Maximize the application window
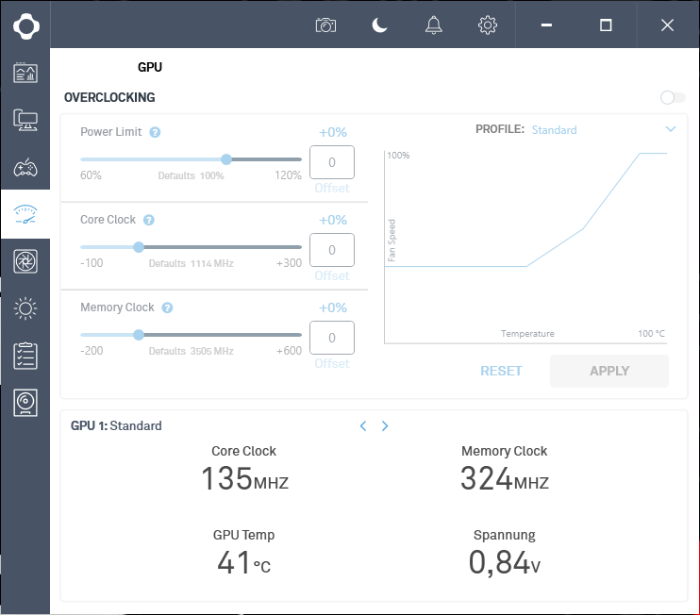Image resolution: width=700 pixels, height=615 pixels. pyautogui.click(x=606, y=25)
